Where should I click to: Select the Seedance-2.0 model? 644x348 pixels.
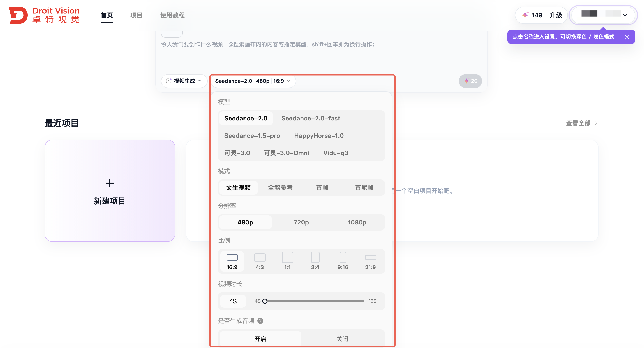click(246, 118)
